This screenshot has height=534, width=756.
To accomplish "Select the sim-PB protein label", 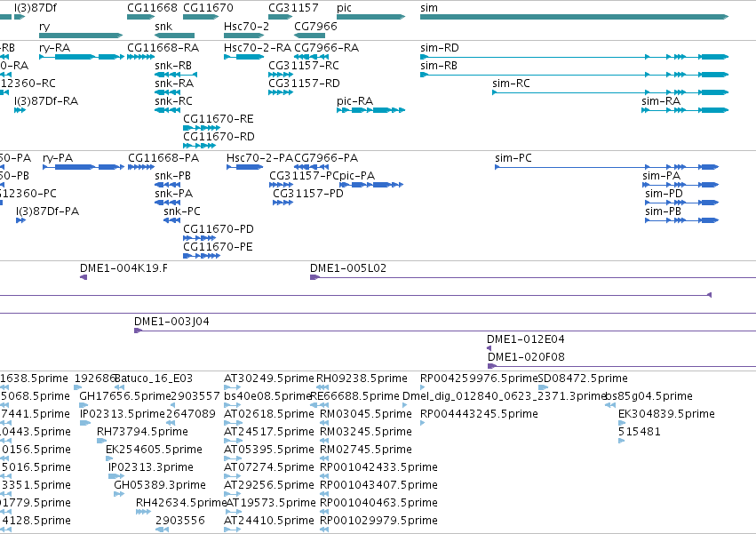I will pyautogui.click(x=664, y=211).
